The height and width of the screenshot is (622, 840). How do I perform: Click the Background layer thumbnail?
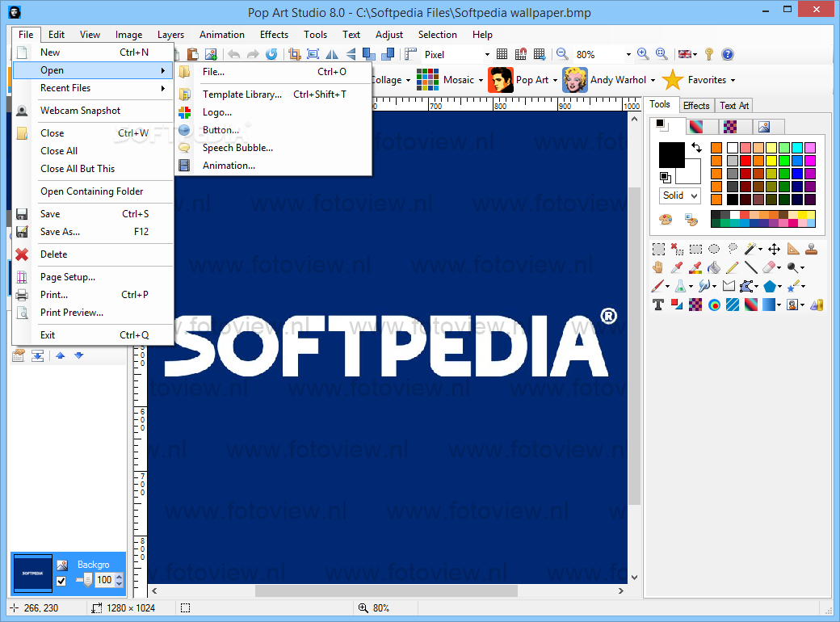[x=32, y=574]
